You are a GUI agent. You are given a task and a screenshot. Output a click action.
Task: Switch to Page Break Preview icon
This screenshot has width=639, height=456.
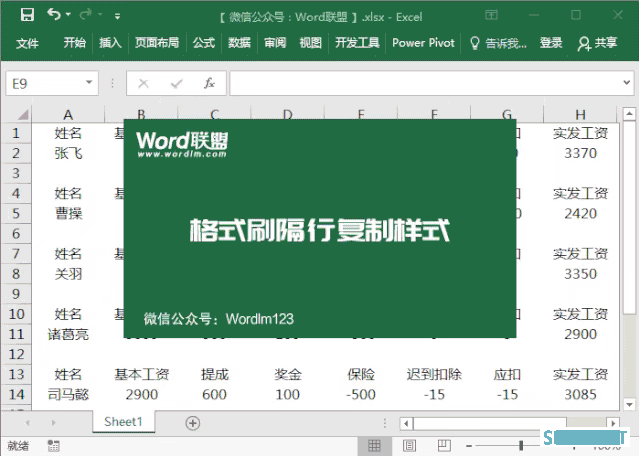pos(444,445)
